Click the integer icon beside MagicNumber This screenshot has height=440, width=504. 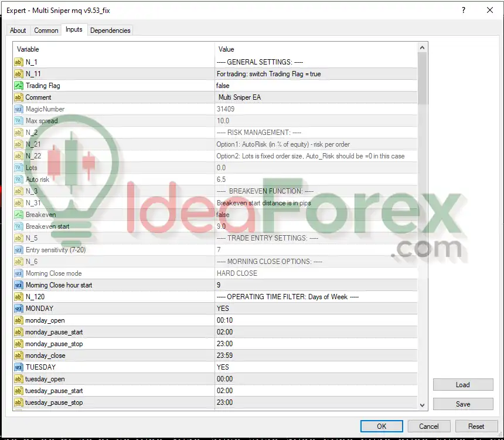point(18,109)
